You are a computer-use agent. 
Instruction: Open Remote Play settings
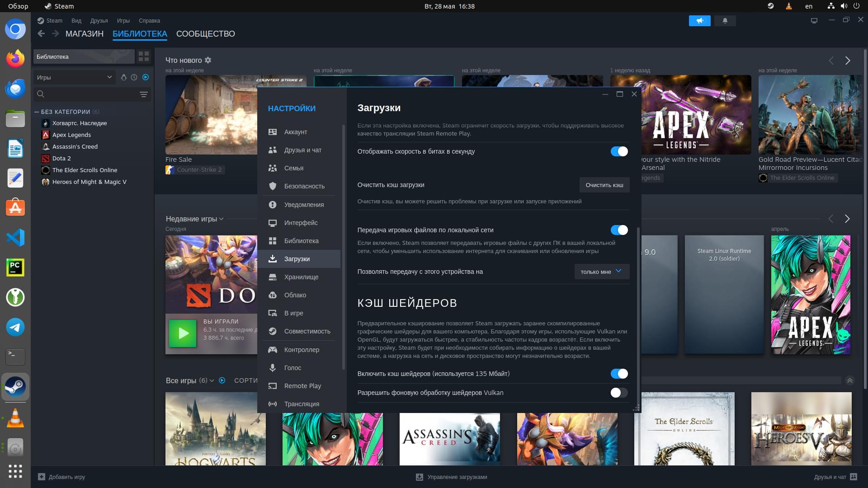coord(298,386)
